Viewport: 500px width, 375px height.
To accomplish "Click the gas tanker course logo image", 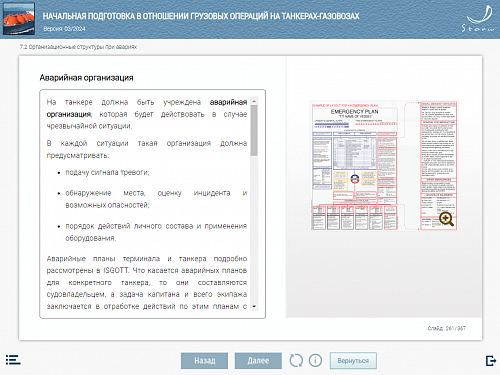I will [19, 19].
